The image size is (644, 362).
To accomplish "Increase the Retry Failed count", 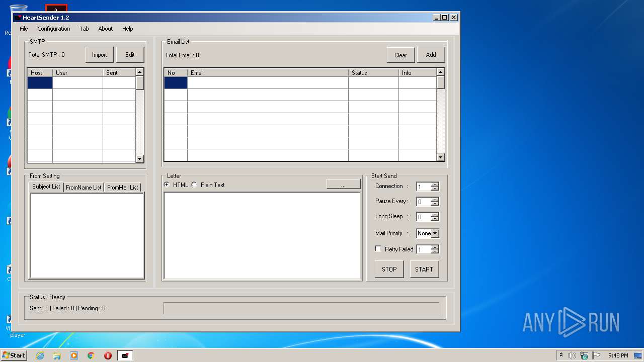I will (x=435, y=247).
